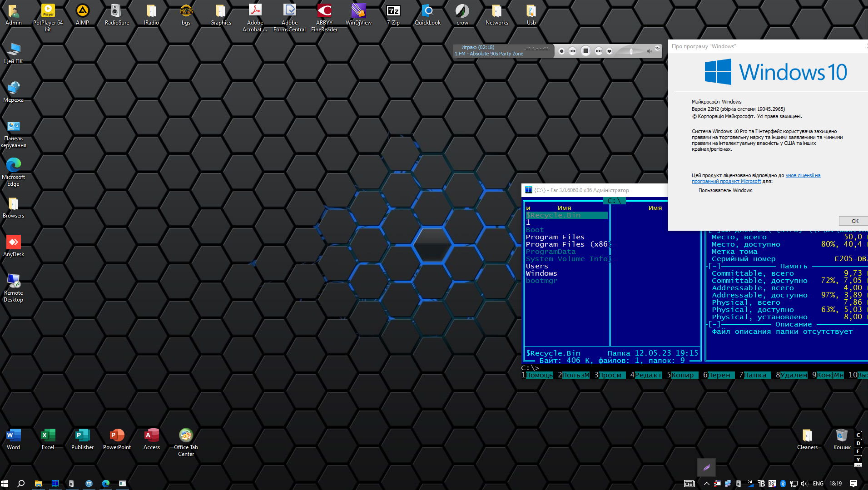Click the 5 Копир key bar item
Viewport: 868px width, 490px height.
click(682, 375)
